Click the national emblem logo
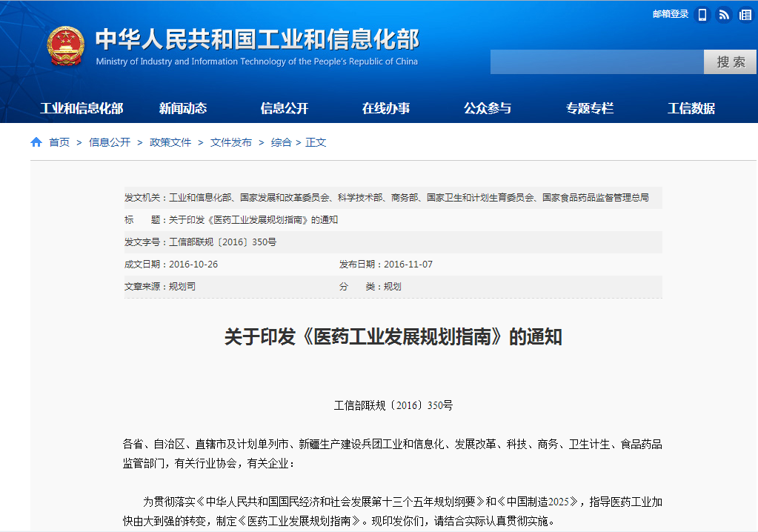758x532 pixels. [66, 47]
